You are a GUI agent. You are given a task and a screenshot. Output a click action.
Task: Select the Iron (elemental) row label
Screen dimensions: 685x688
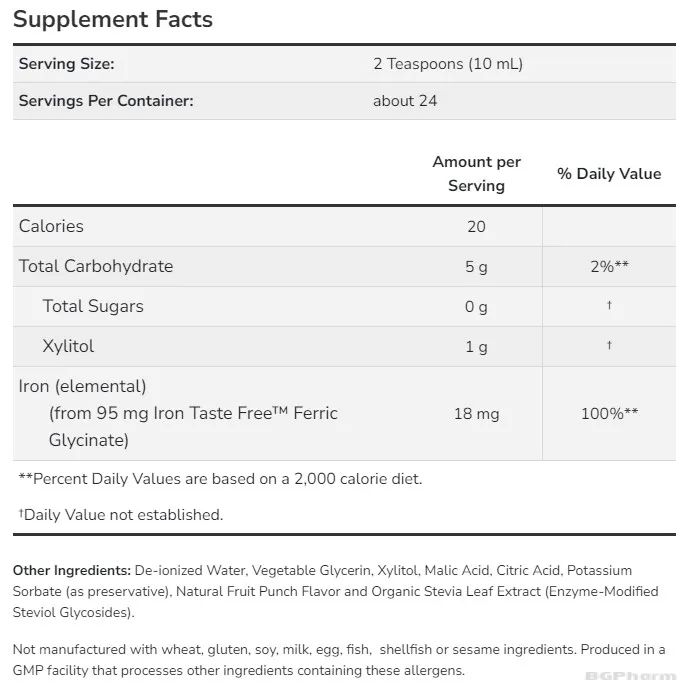[82, 386]
